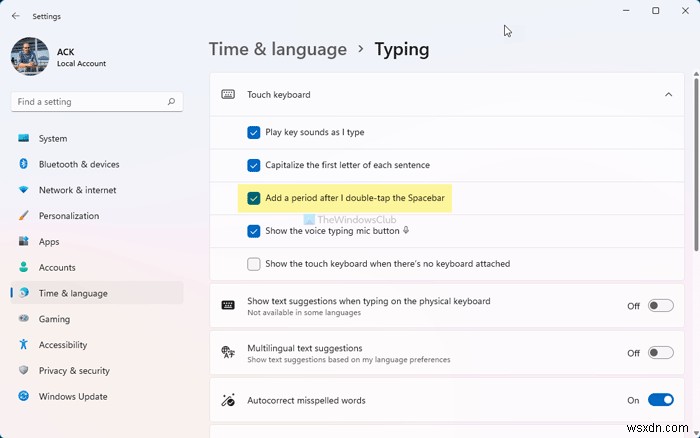Screen dimensions: 700x438
Task: Uncheck Capitalize the first letter of each sentence
Action: [254, 165]
